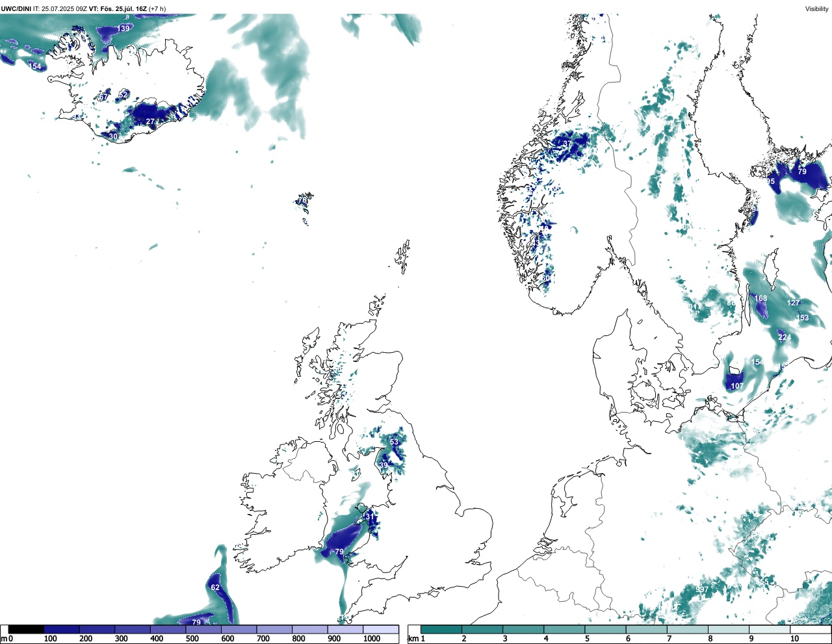832x644 pixels.
Task: Click the '6' tick label on the km scale
Action: pos(628,639)
